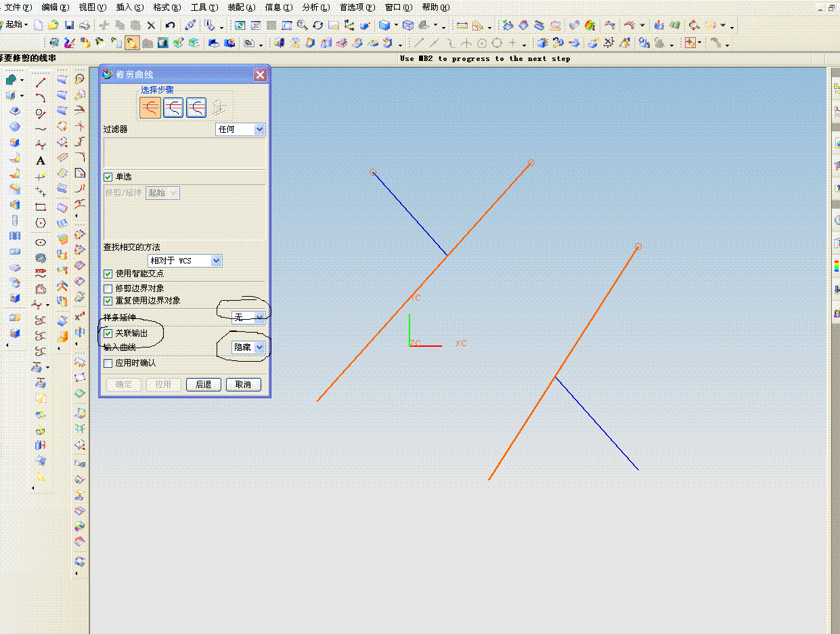840x634 pixels.
Task: Choose first selection step icon (curve to trim)
Action: tap(150, 107)
